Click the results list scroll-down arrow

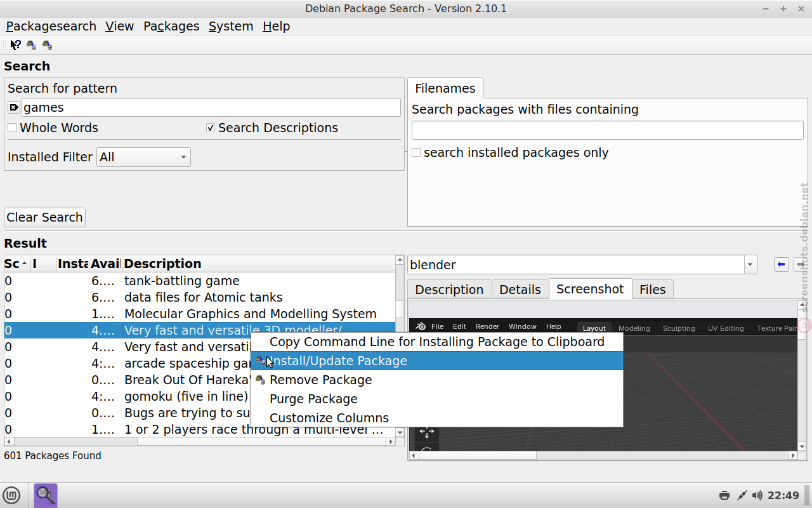pyautogui.click(x=400, y=432)
